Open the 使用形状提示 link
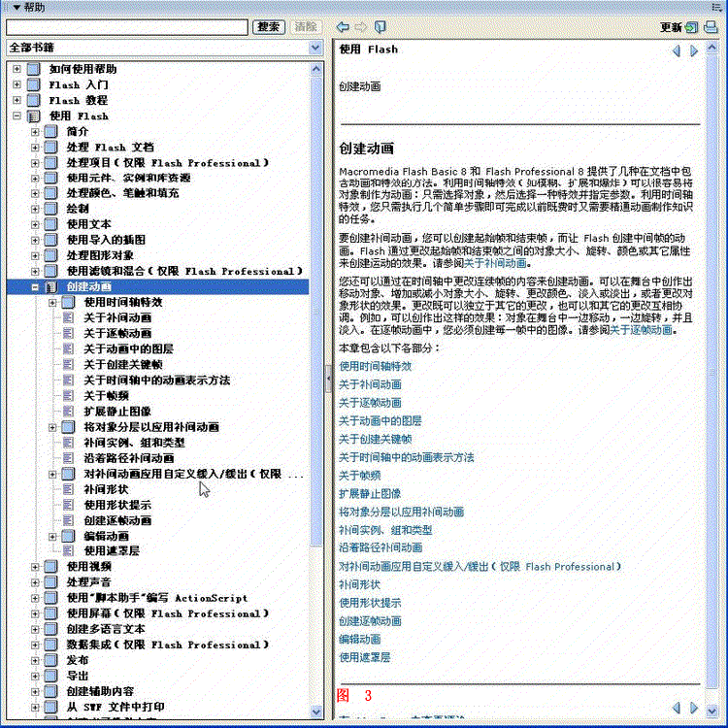Screen dimensions: 728x728 point(370,603)
